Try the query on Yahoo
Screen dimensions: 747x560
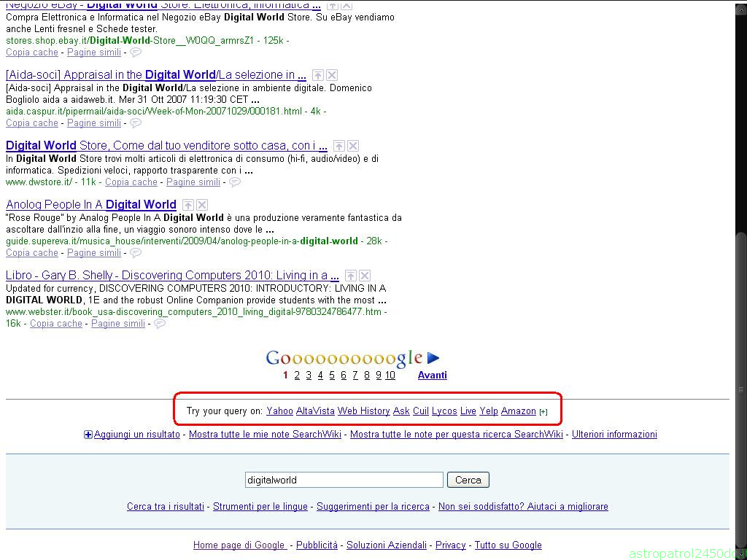[x=279, y=411]
